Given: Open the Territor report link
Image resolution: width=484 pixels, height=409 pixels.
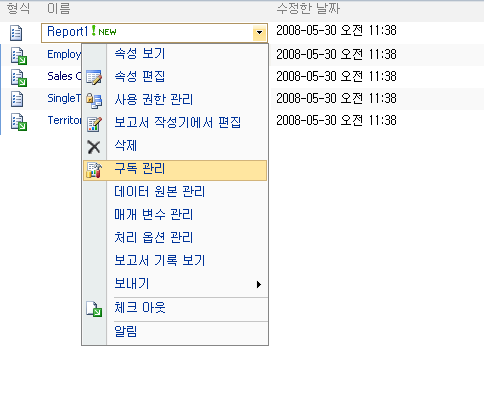Looking at the screenshot, I should pyautogui.click(x=64, y=120).
